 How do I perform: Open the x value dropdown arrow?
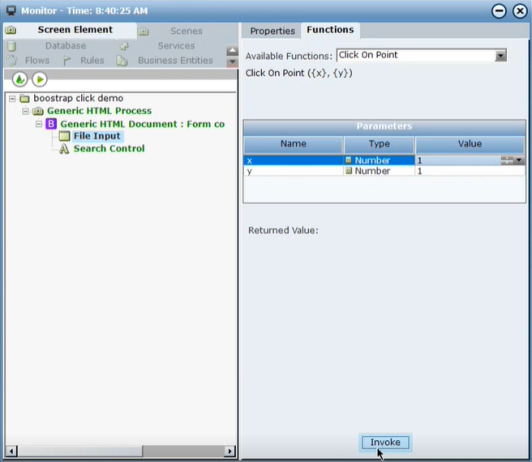click(519, 160)
